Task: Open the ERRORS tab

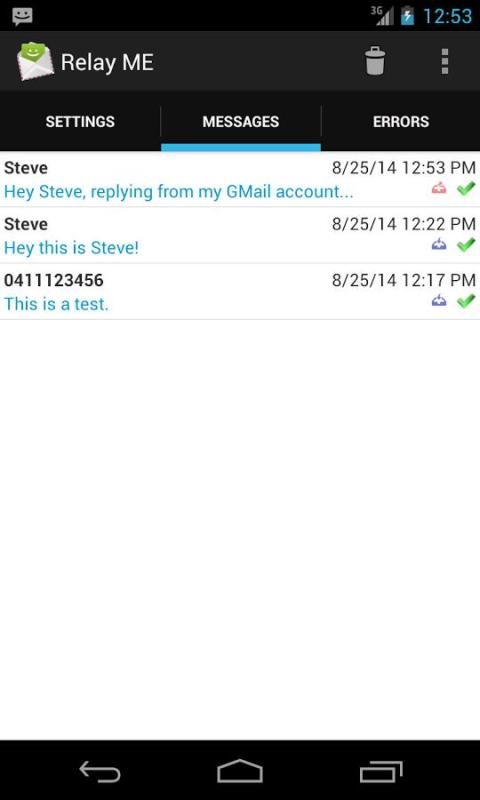Action: pyautogui.click(x=401, y=121)
